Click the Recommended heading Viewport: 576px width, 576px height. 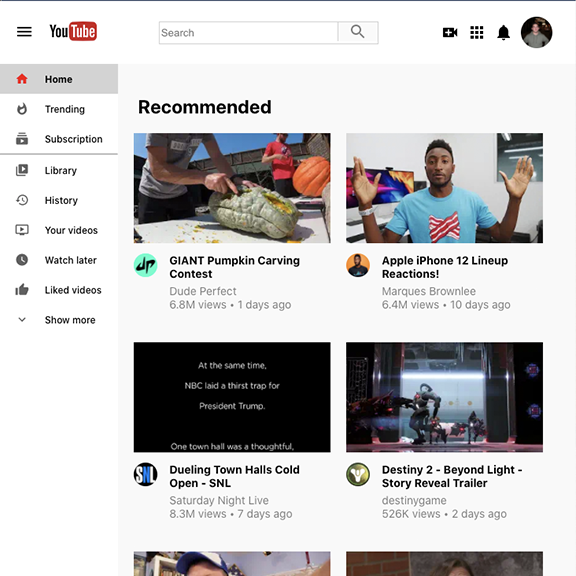pyautogui.click(x=205, y=107)
